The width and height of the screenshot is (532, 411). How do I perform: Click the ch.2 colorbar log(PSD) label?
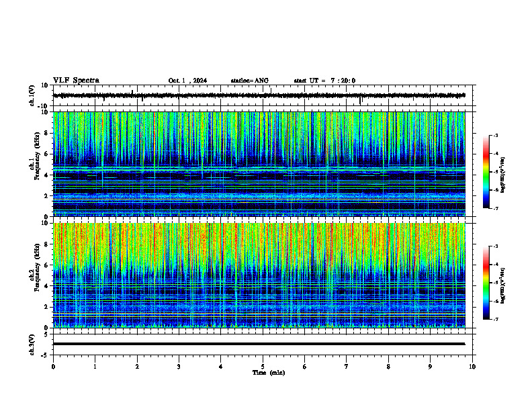pos(503,285)
